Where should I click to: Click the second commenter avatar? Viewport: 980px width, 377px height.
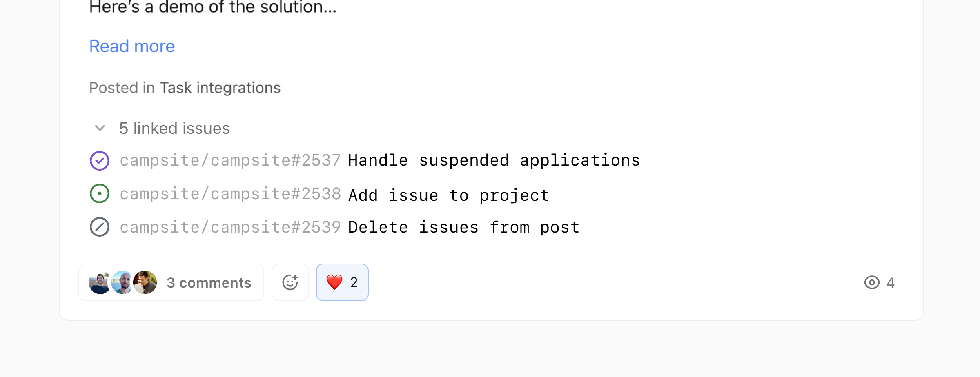[x=122, y=282]
